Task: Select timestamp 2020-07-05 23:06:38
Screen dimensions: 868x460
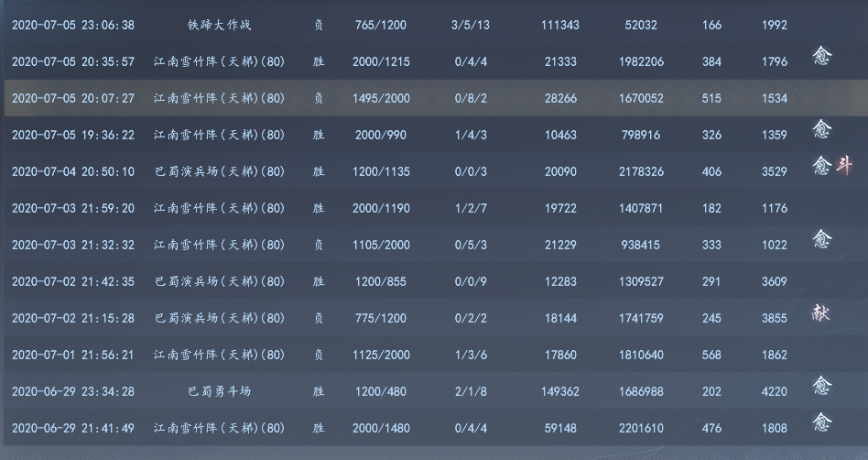Action: pyautogui.click(x=73, y=25)
